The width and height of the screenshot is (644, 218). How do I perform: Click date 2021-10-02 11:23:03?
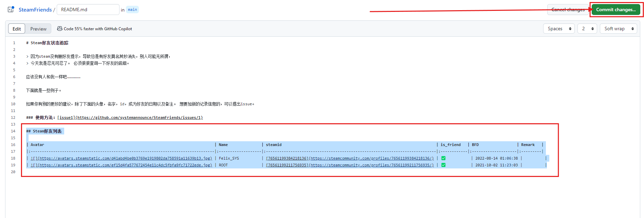[x=497, y=165]
